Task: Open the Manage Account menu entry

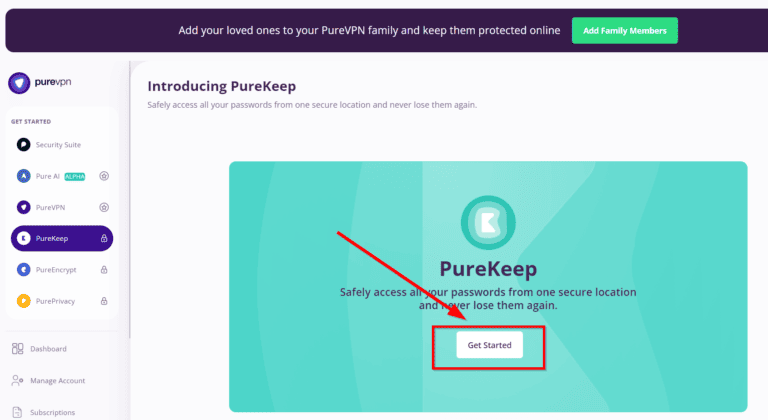Action: [57, 380]
